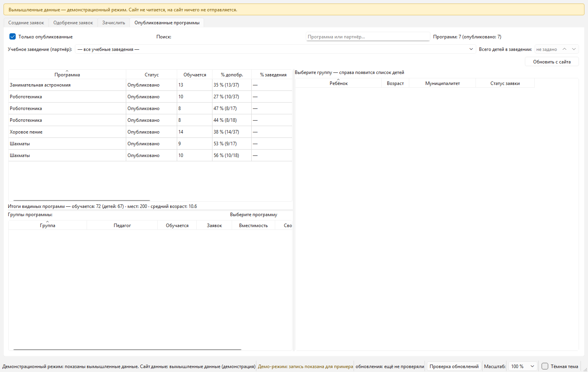This screenshot has width=588, height=372.
Task: Switch to the 'Создание заявок' tab
Action: click(x=26, y=23)
